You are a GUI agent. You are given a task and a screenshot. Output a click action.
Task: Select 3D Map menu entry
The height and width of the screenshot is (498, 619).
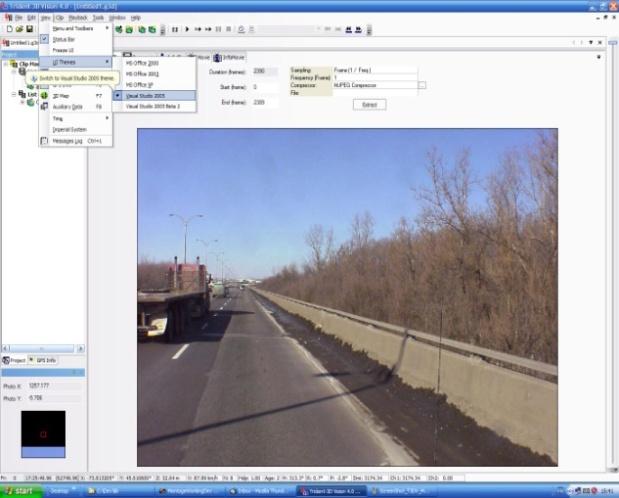[x=75, y=96]
